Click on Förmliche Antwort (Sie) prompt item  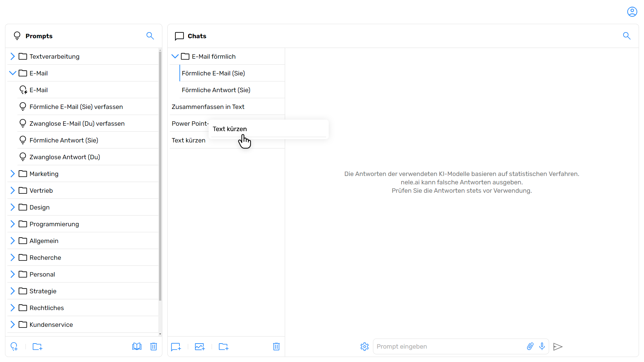tap(64, 140)
